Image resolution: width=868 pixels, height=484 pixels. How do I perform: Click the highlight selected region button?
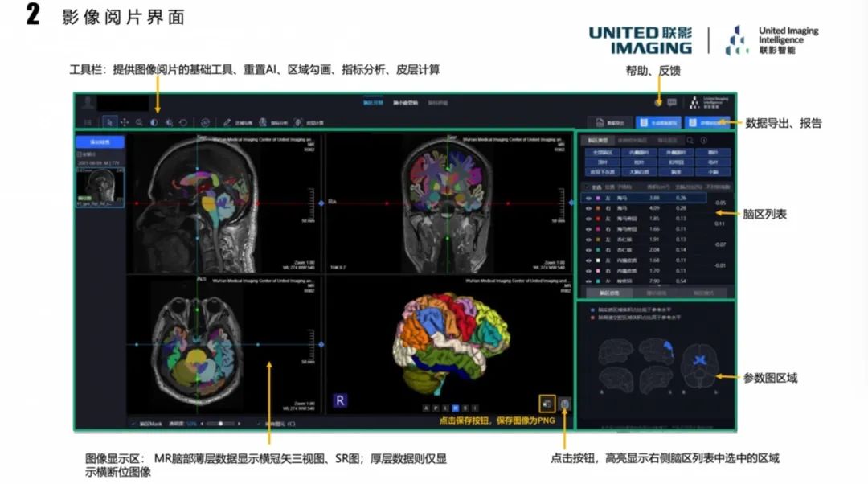tap(564, 404)
